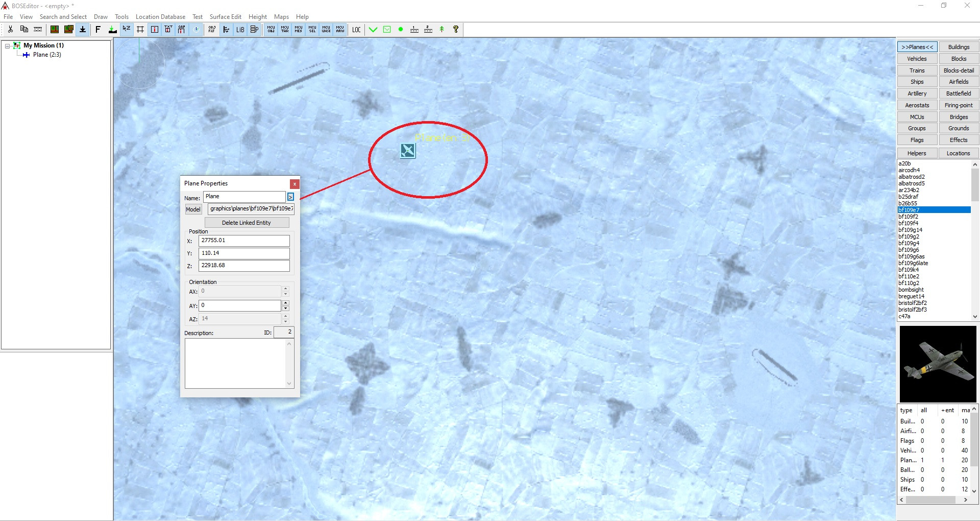This screenshot has width=980, height=521.
Task: Toggle the LIB library icon
Action: coord(240,29)
